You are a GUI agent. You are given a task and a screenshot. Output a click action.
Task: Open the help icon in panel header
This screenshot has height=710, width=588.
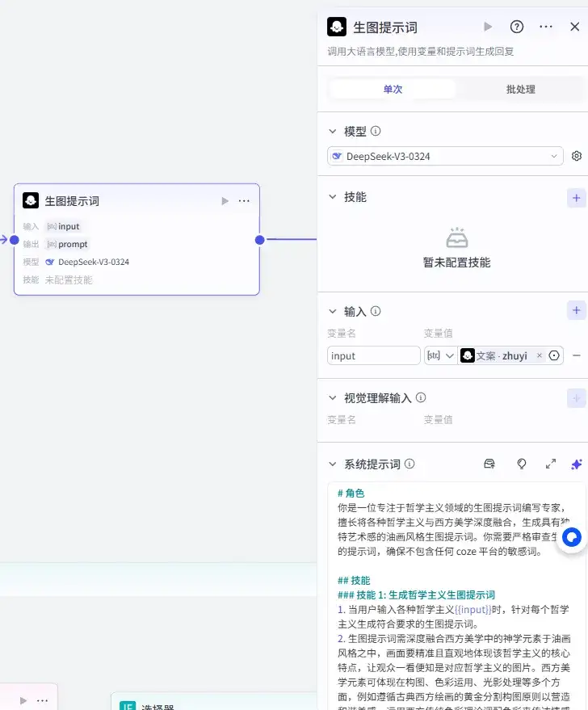(x=516, y=27)
